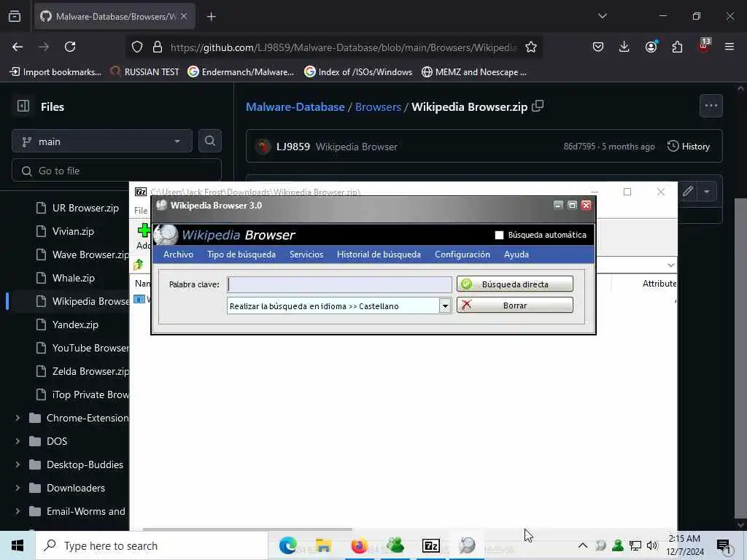Show hidden system tray icons
The width and height of the screenshot is (747, 560).
pyautogui.click(x=583, y=545)
